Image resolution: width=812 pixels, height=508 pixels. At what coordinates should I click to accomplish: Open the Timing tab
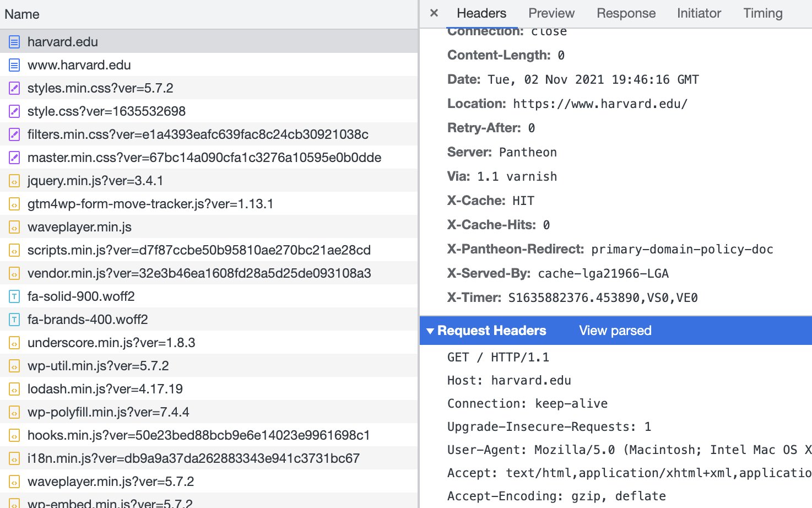tap(763, 13)
